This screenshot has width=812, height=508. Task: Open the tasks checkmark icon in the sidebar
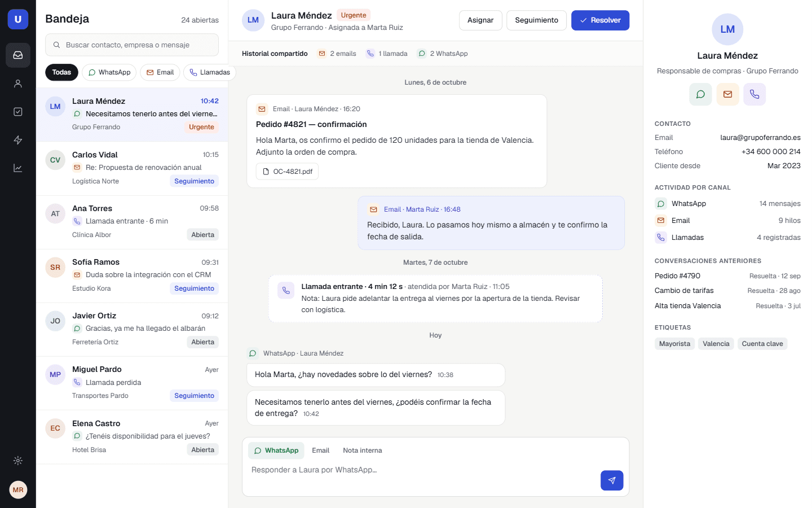pyautogui.click(x=18, y=112)
